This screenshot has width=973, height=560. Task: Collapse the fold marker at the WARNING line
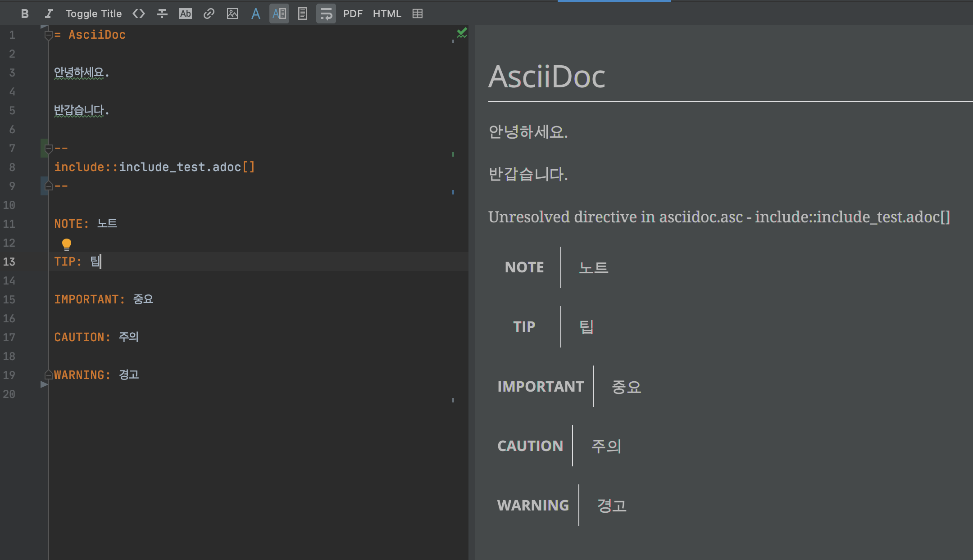49,375
